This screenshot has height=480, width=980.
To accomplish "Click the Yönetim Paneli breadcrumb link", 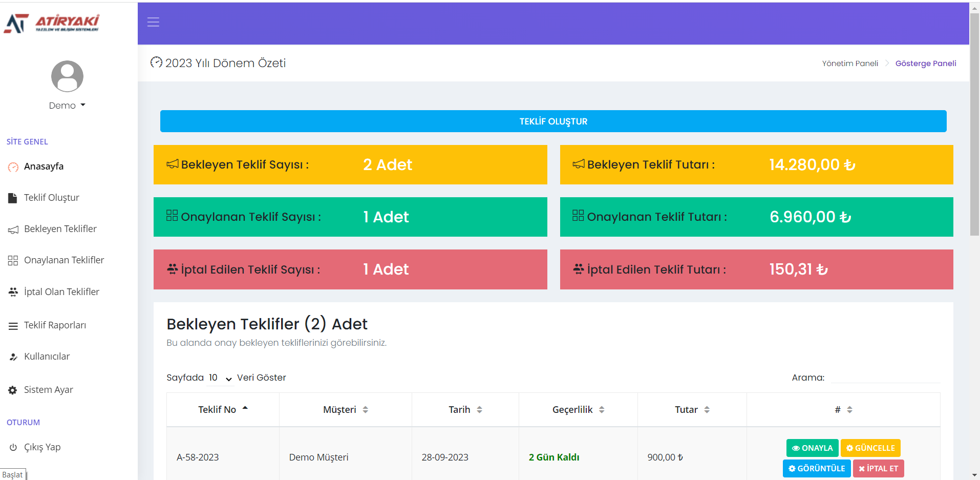I will click(850, 64).
